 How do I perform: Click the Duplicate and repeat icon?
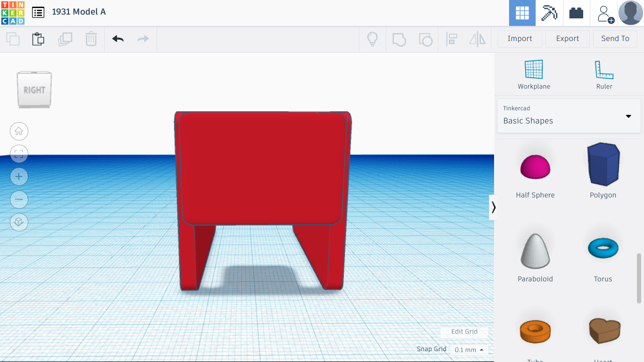click(65, 39)
